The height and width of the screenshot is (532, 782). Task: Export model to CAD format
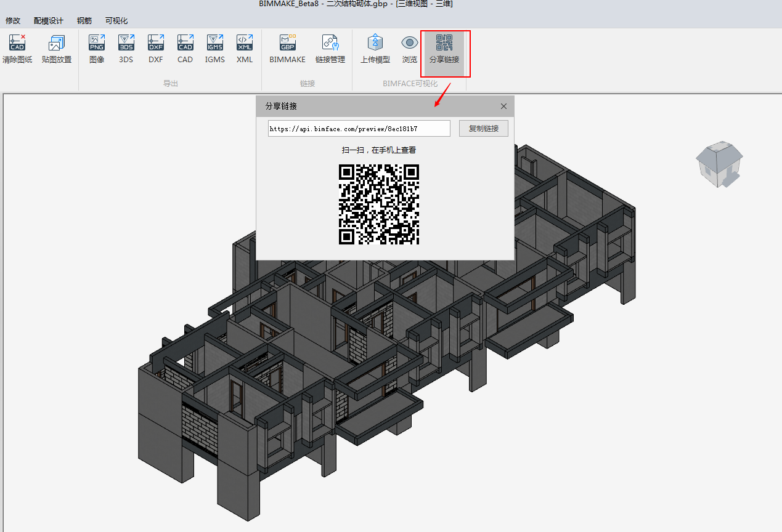[x=185, y=49]
